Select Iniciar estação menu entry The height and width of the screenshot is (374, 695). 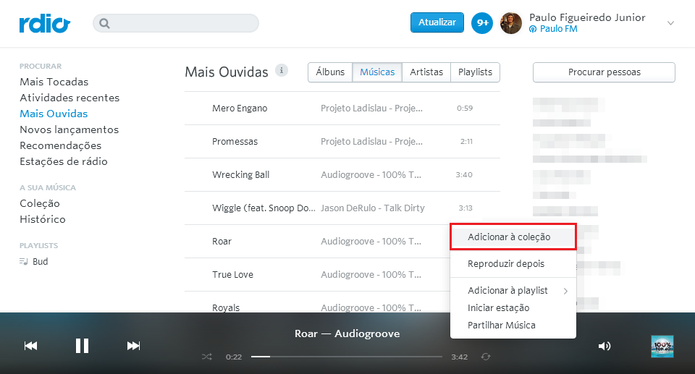tap(513, 308)
